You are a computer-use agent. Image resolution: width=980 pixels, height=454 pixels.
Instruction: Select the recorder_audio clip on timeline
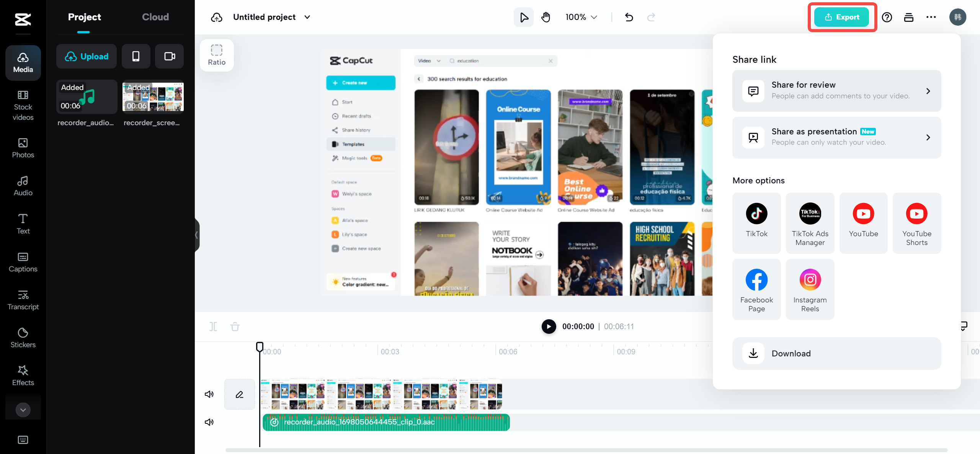386,422
